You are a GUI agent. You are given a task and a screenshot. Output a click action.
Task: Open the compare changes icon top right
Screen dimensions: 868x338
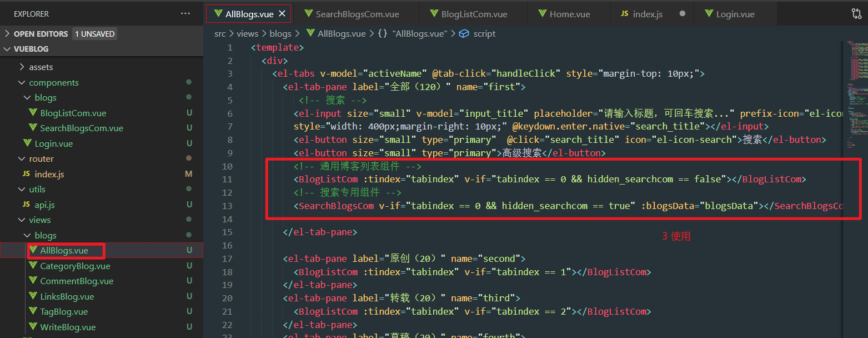pyautogui.click(x=856, y=13)
